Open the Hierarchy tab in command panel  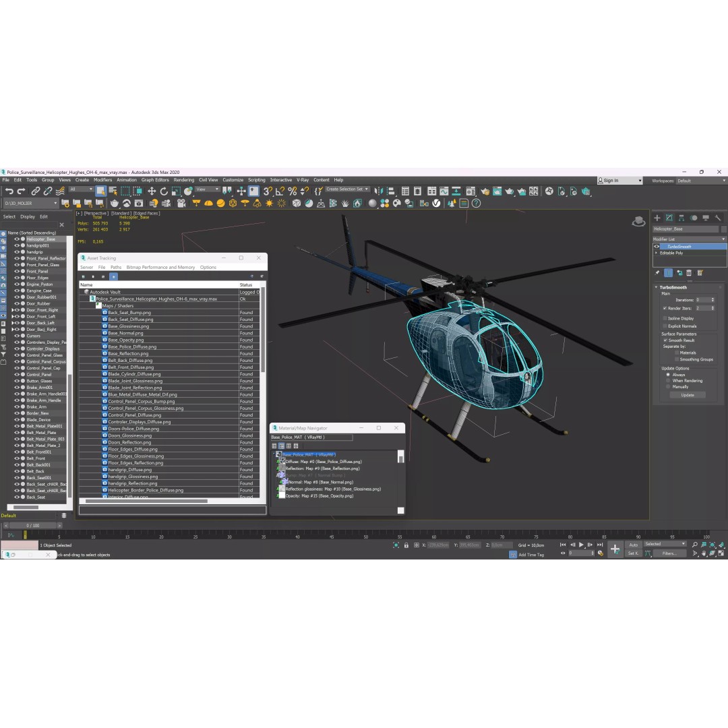tap(681, 218)
